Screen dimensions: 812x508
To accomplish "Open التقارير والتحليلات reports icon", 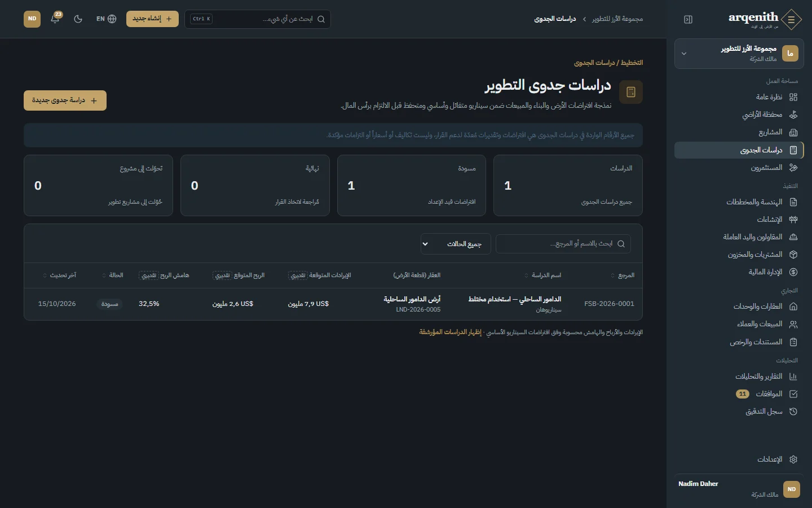I will [x=793, y=376].
